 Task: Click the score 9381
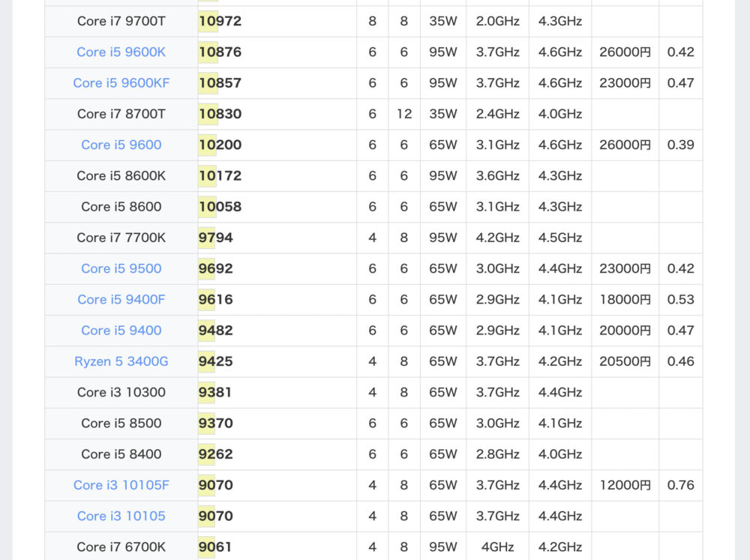click(215, 393)
